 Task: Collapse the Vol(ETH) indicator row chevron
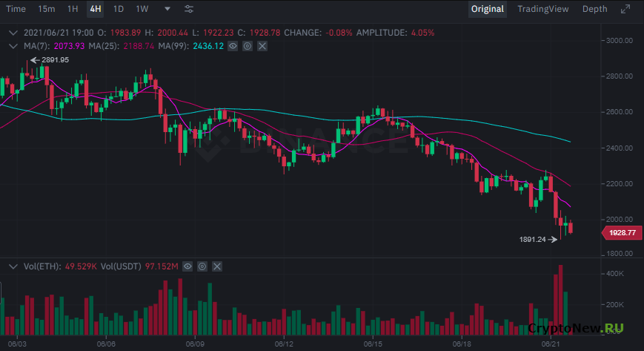click(x=13, y=266)
